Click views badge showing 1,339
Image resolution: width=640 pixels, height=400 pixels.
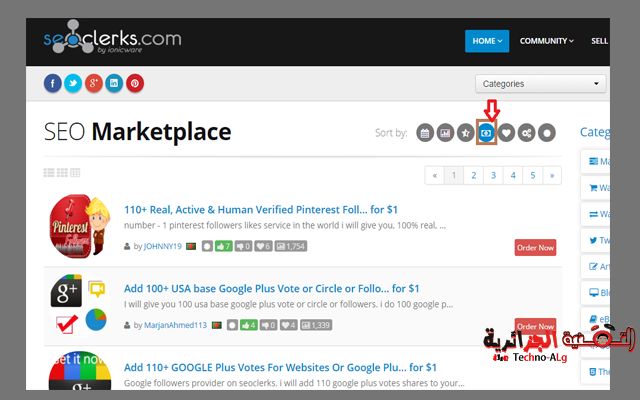pos(316,325)
